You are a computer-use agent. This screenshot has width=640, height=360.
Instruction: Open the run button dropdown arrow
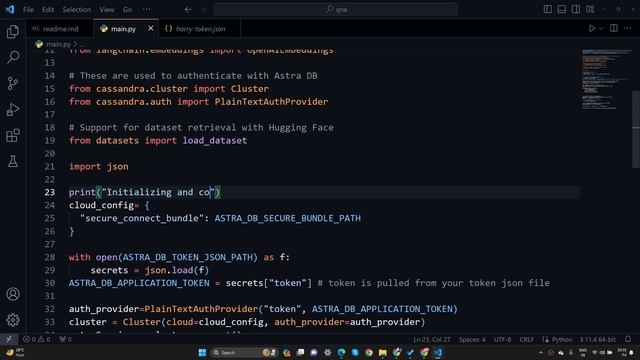click(x=601, y=29)
